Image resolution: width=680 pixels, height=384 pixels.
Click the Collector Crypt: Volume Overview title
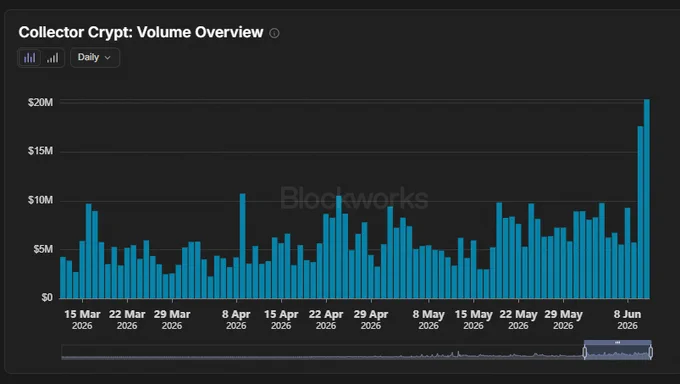tap(141, 33)
